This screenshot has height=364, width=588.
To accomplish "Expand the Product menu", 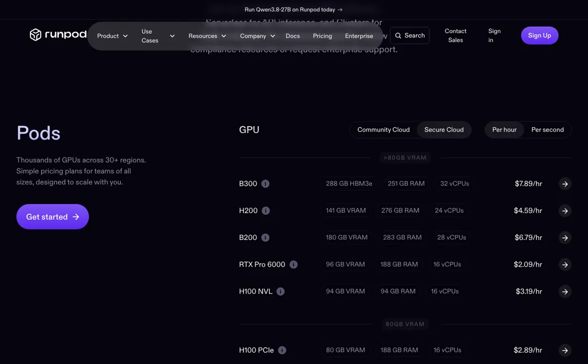I will point(112,36).
